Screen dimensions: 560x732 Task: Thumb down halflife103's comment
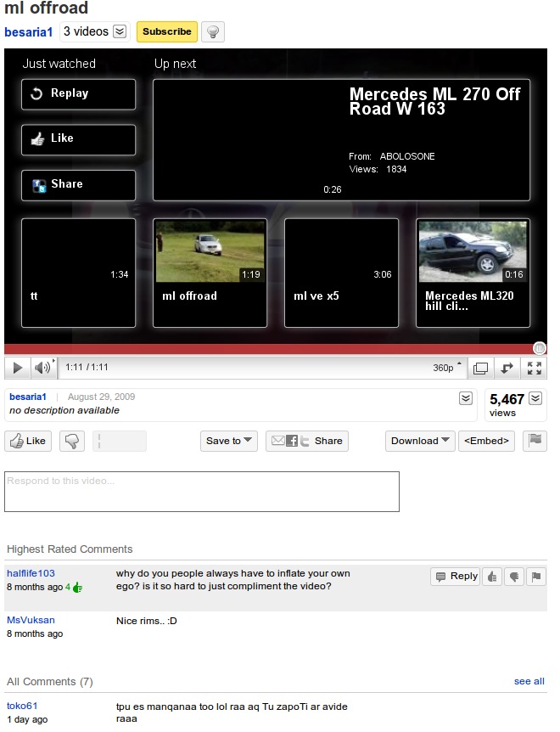click(514, 577)
